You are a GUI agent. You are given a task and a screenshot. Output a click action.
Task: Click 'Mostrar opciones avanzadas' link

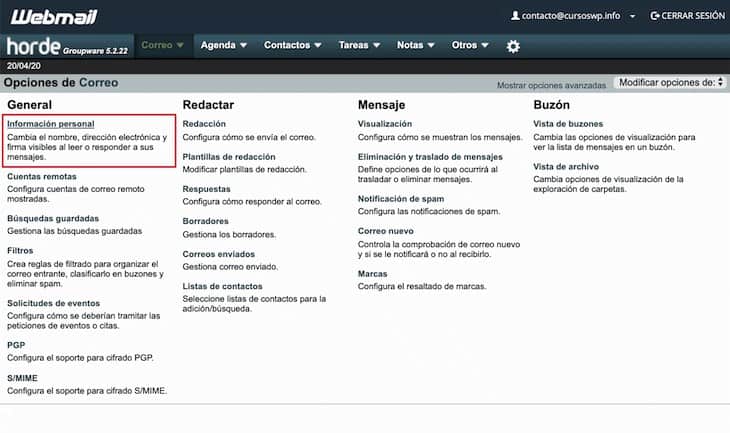pyautogui.click(x=551, y=85)
